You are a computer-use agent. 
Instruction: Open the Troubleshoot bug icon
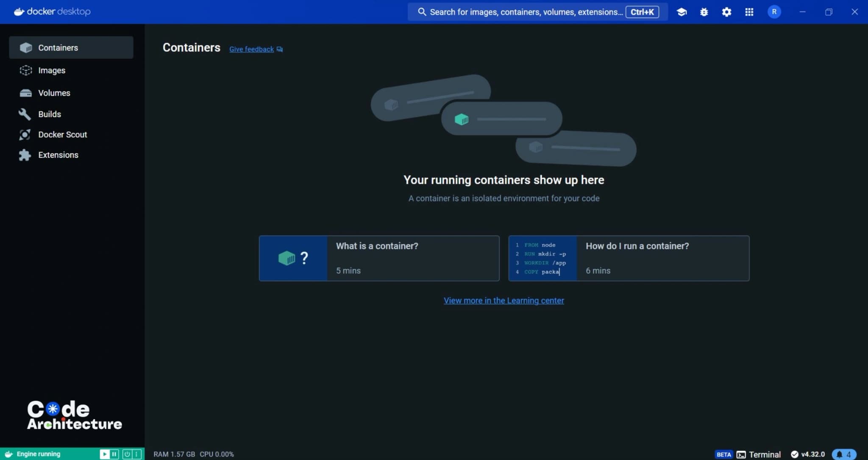[704, 12]
